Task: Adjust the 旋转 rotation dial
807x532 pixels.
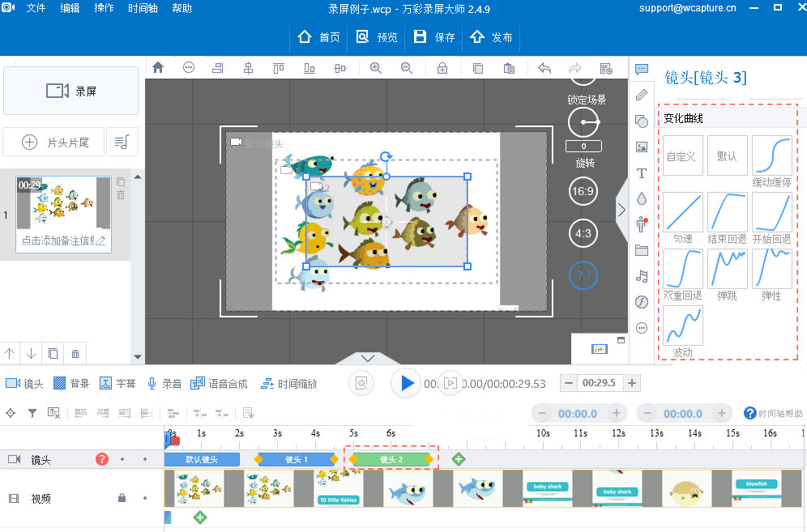Action: 583,122
